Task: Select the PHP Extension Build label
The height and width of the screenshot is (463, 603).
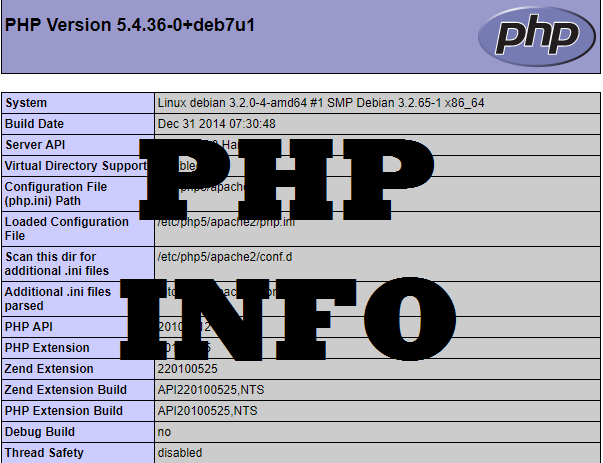Action: click(x=63, y=411)
